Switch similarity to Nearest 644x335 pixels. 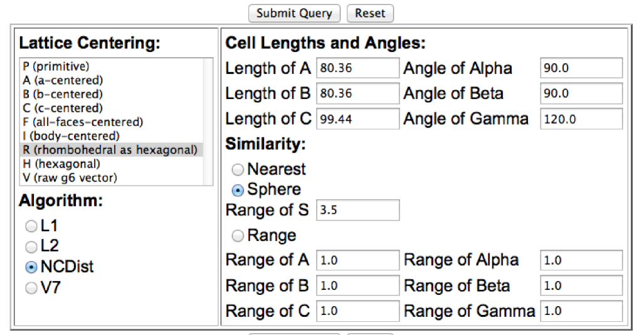coord(238,169)
